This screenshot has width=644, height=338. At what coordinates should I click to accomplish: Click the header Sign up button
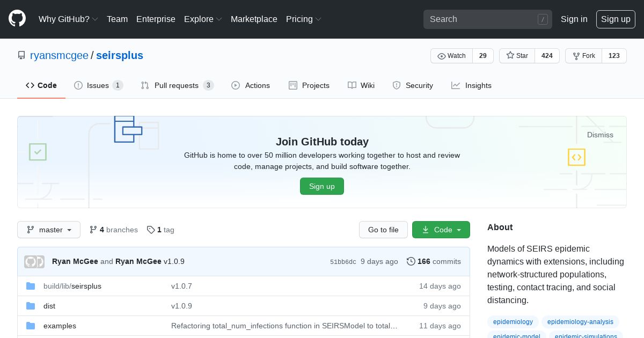[616, 19]
